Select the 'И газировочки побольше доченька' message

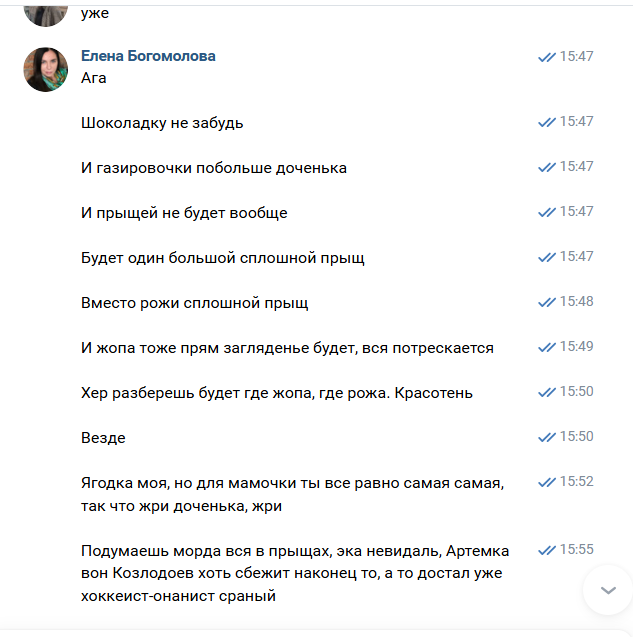coord(214,168)
